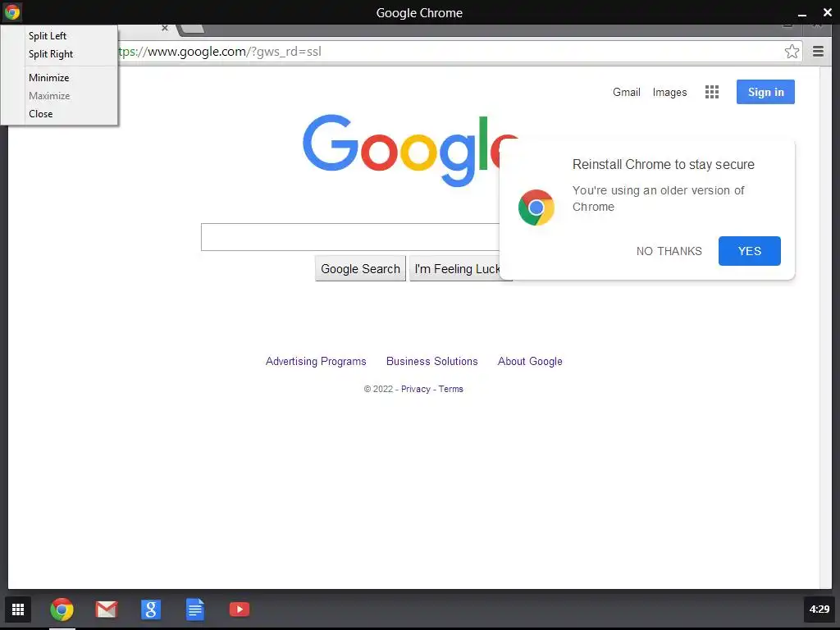Dismiss reinstall prompt with NO THANKS
The width and height of the screenshot is (840, 630).
coord(669,251)
